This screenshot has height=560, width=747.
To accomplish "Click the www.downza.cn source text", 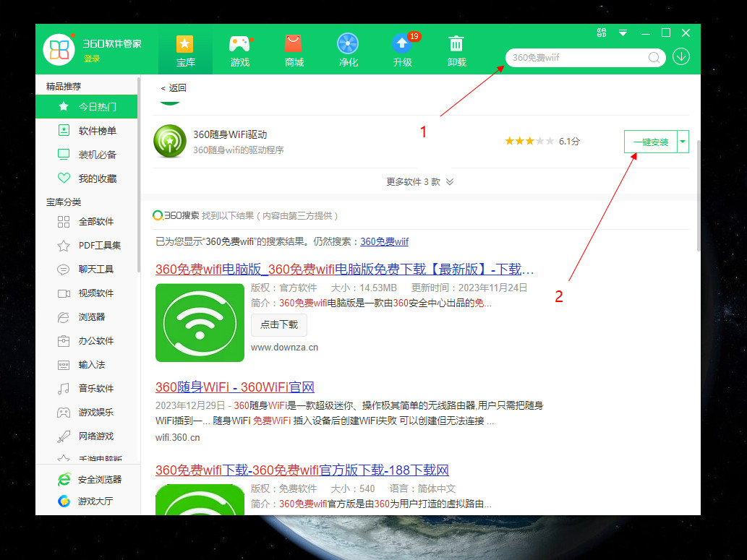I will coord(284,348).
